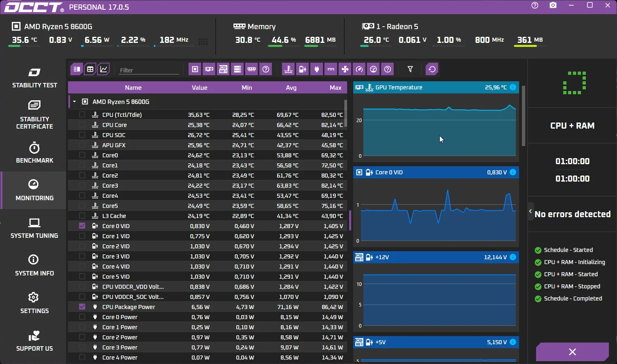
Task: Sort the table by the Max column
Action: (x=335, y=88)
